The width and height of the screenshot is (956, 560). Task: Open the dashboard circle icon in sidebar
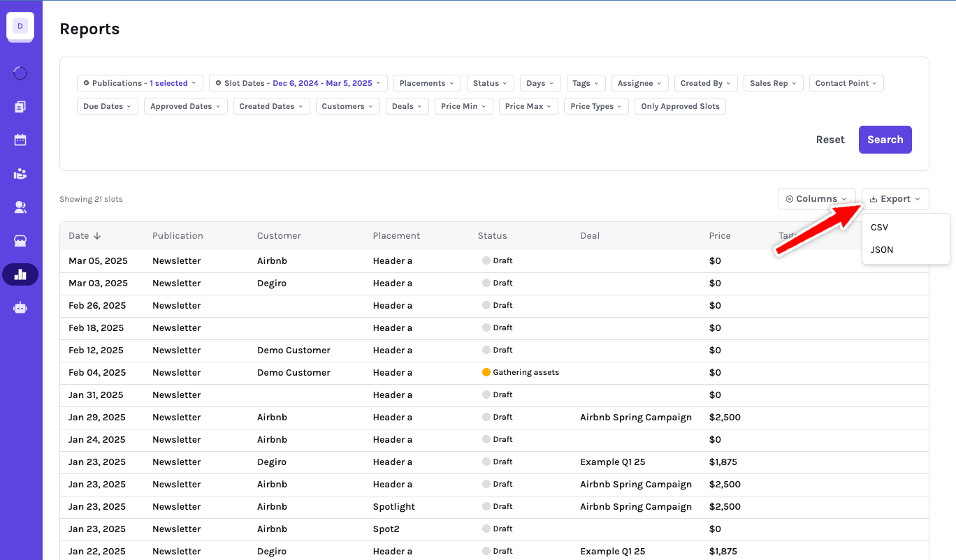(x=20, y=73)
